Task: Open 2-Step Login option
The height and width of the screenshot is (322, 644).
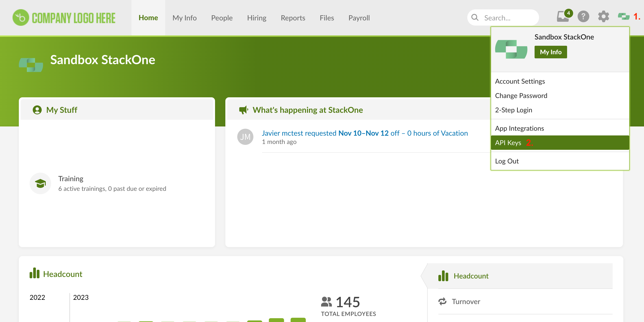Action: [513, 110]
